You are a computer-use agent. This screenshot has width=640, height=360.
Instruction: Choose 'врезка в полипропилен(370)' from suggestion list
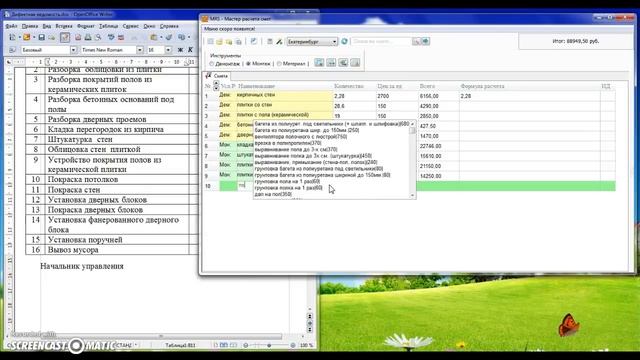288,143
